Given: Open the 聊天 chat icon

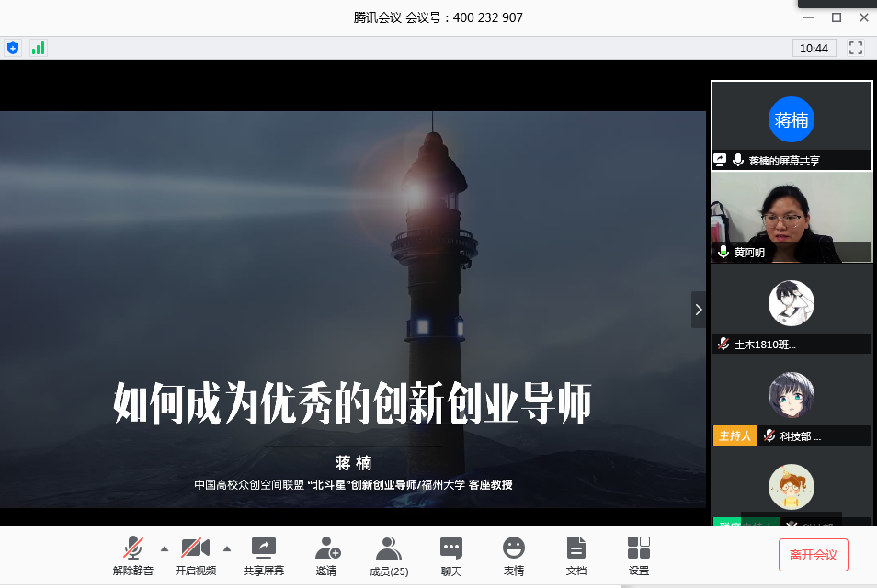Looking at the screenshot, I should tap(450, 555).
